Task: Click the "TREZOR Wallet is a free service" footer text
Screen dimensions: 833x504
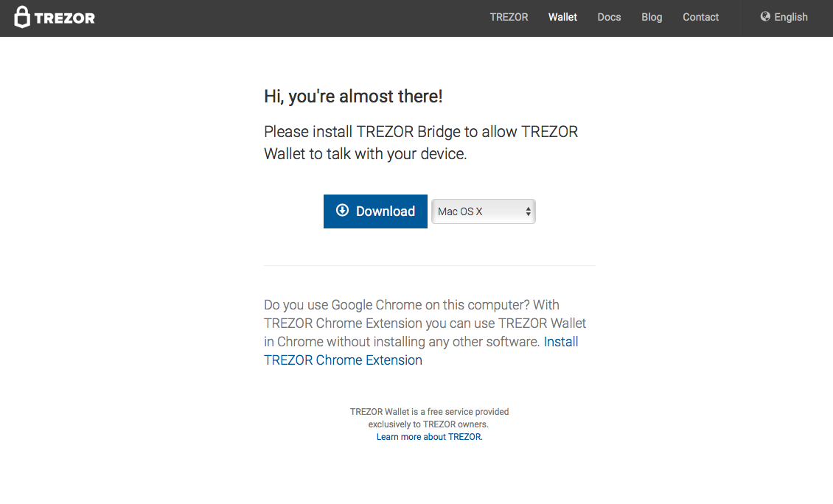Action: pyautogui.click(x=429, y=418)
